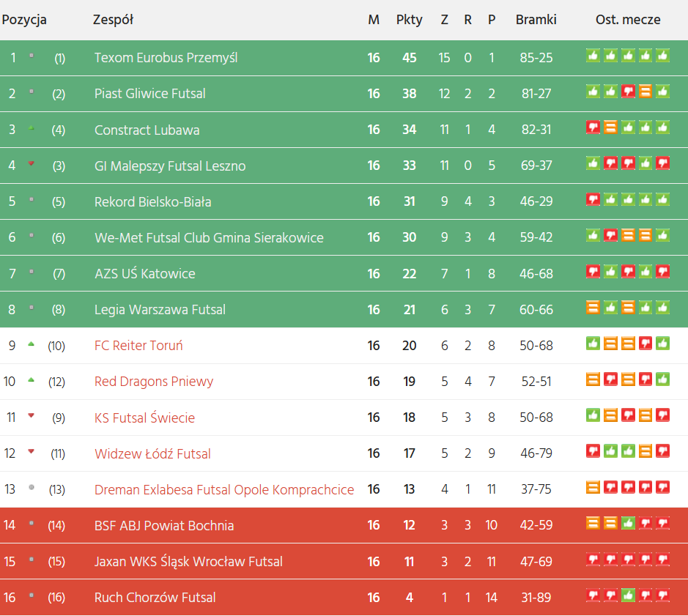Select the Texom Eurobus Przemyśl team name
688x616 pixels.
tap(166, 57)
